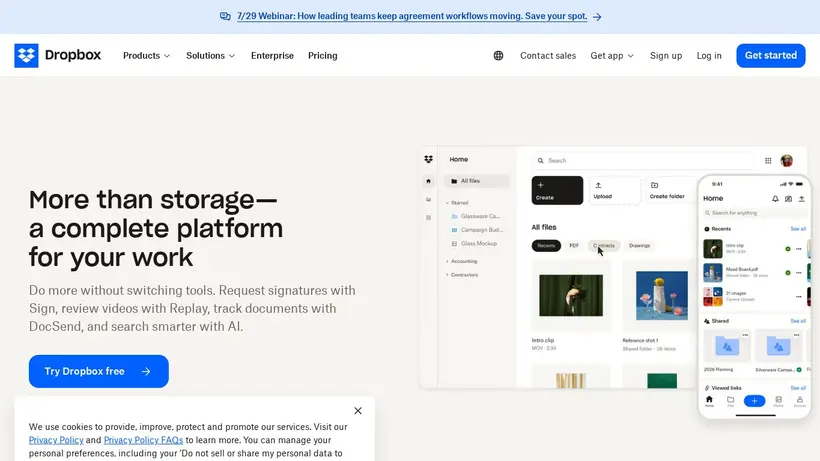820x461 pixels.
Task: Click the Create button in demo
Action: coord(557,190)
